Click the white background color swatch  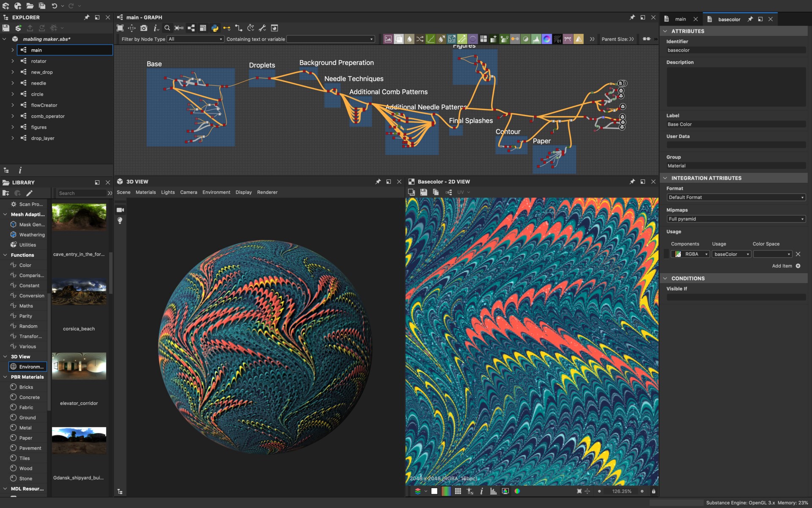434,491
